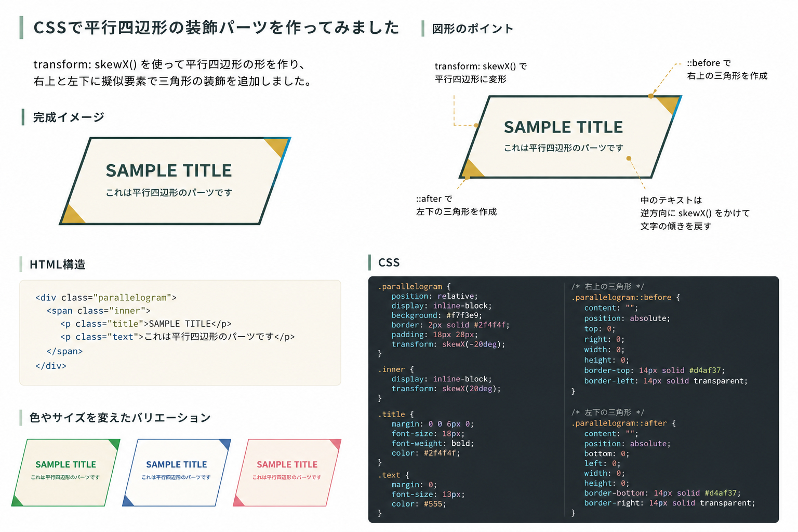
Task: Click the 図形のポイント heading
Action: [473, 29]
